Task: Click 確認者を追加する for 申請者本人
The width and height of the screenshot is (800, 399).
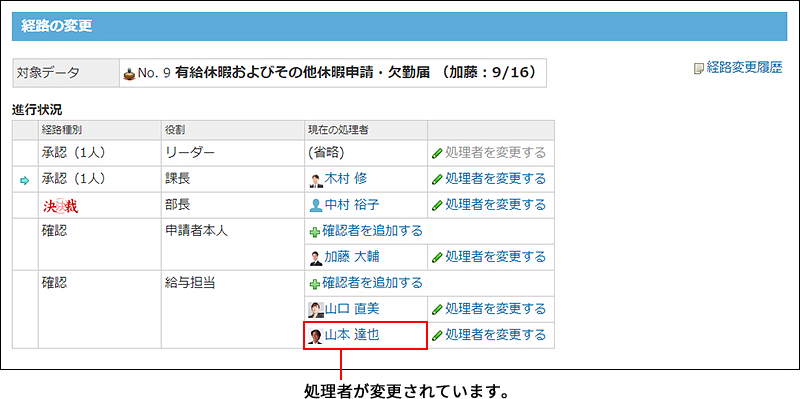Action: 373,231
